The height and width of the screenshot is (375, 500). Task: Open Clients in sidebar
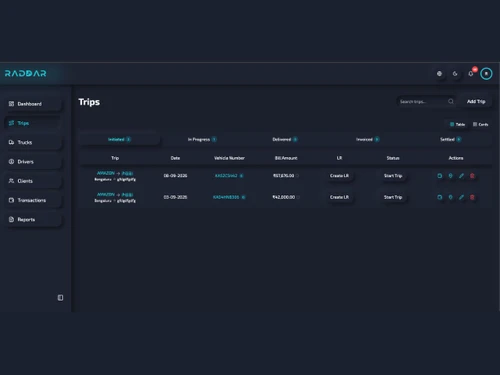tap(33, 181)
